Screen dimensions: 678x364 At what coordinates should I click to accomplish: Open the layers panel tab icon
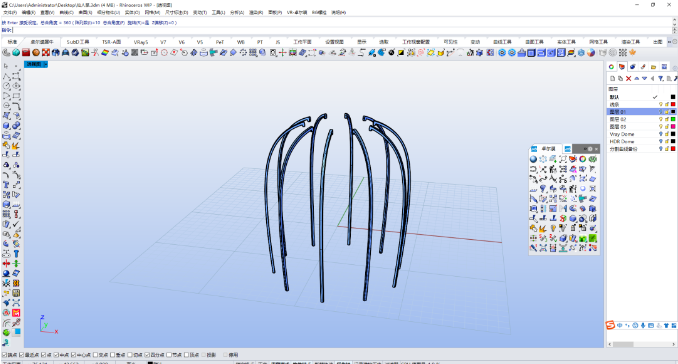pyautogui.click(x=622, y=67)
